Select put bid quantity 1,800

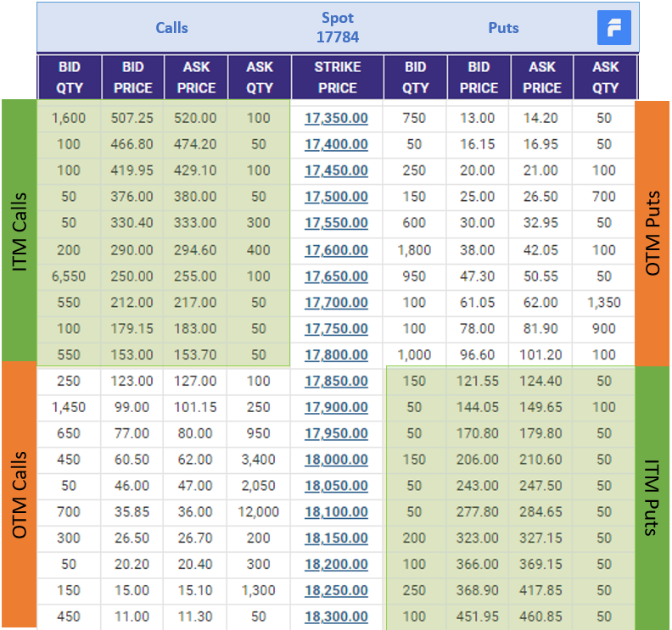tap(414, 250)
